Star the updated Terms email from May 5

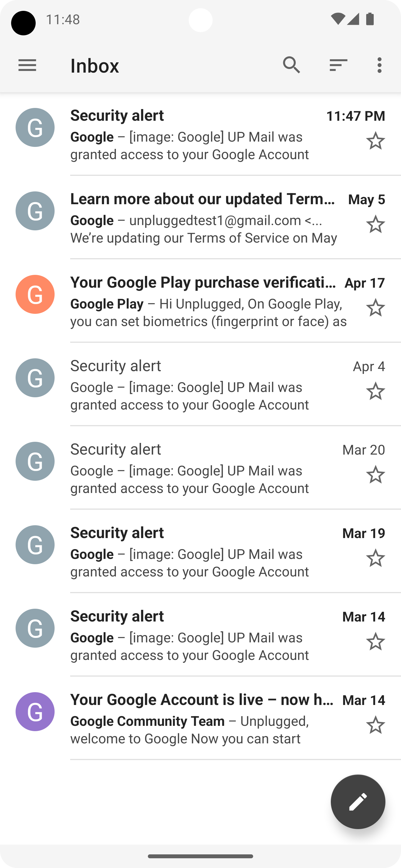(375, 225)
